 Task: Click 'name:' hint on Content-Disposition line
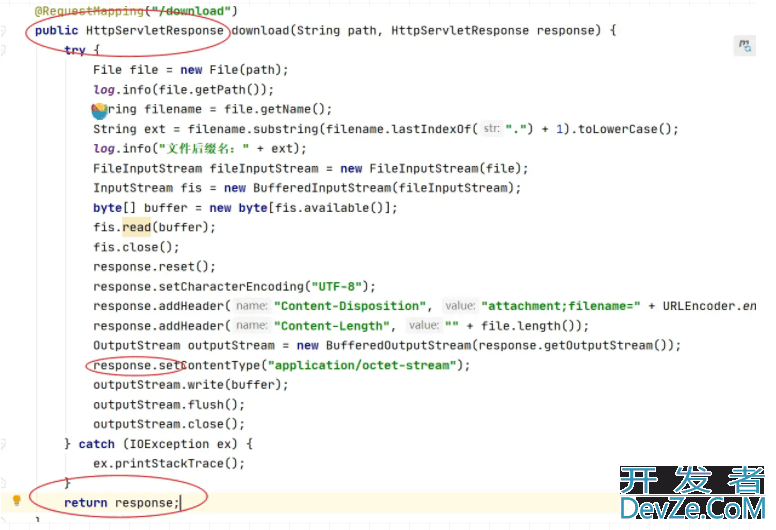(251, 306)
